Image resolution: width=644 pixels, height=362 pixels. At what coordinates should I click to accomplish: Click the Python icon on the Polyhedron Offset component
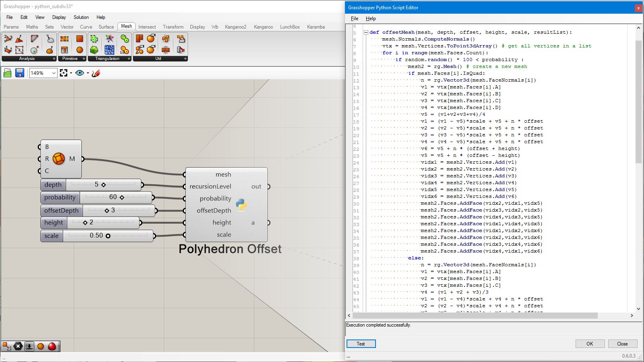pos(242,204)
